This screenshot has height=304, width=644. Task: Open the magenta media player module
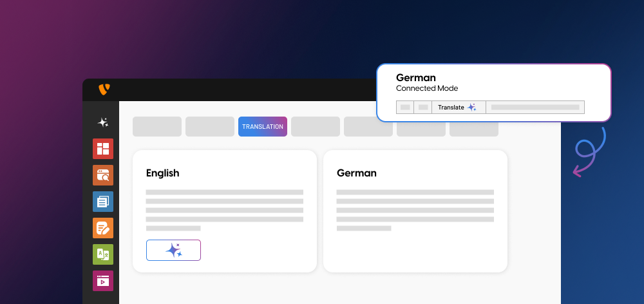click(102, 281)
